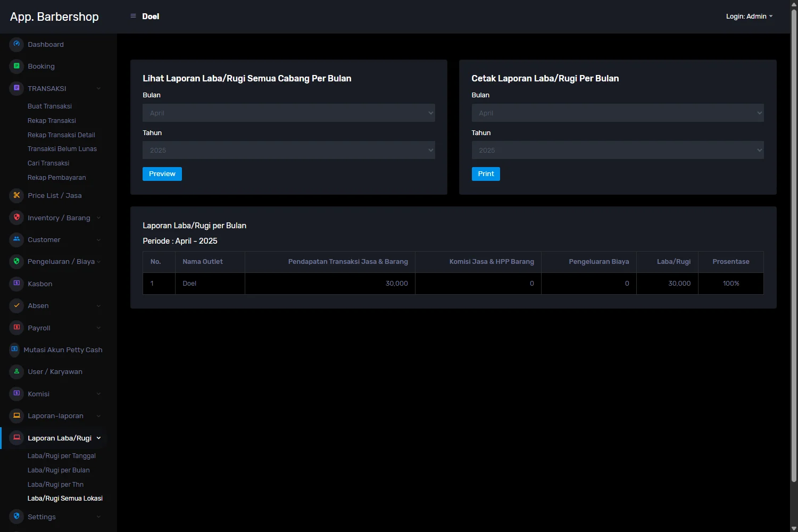Click the Absen checkmark icon
This screenshot has width=798, height=532.
pos(16,305)
